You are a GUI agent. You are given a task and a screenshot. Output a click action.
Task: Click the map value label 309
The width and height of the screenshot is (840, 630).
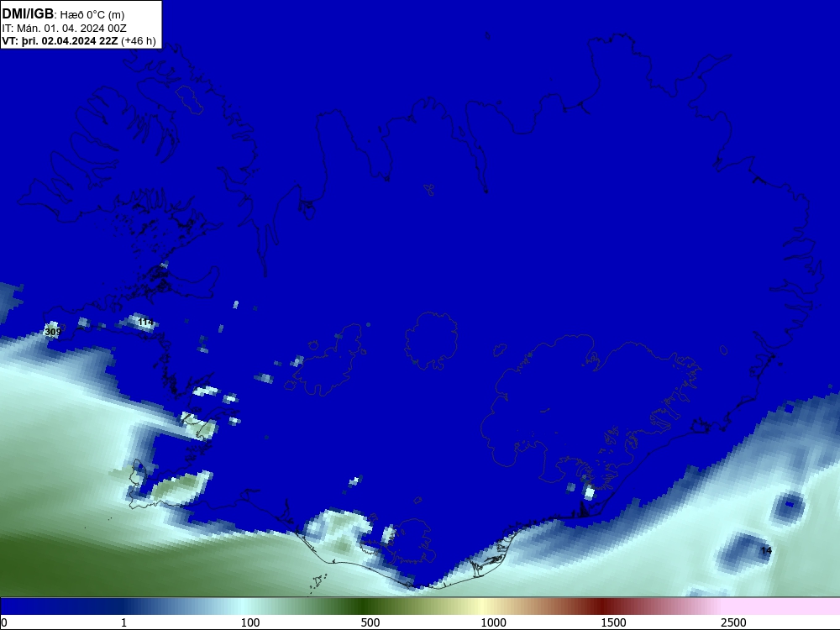[52, 332]
